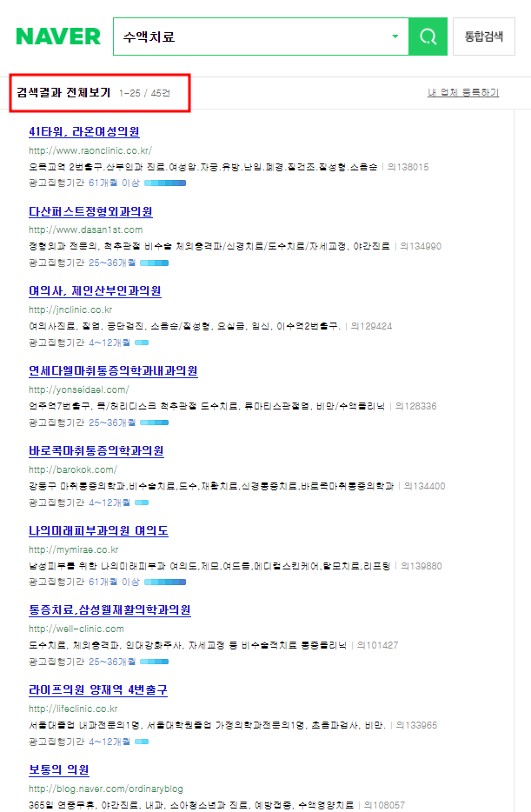Viewport: 531px width, 812px height.
Task: Click the yonseidael.com URL
Action: click(79, 389)
